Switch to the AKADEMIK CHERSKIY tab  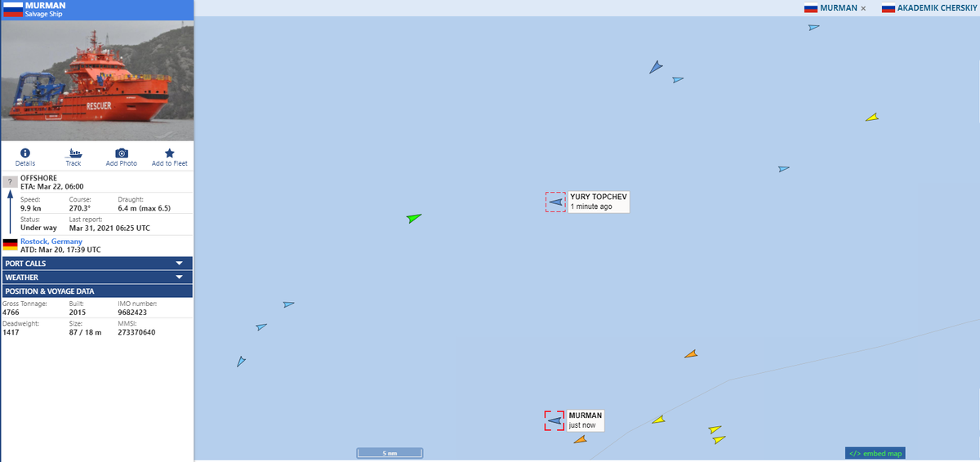click(x=929, y=8)
